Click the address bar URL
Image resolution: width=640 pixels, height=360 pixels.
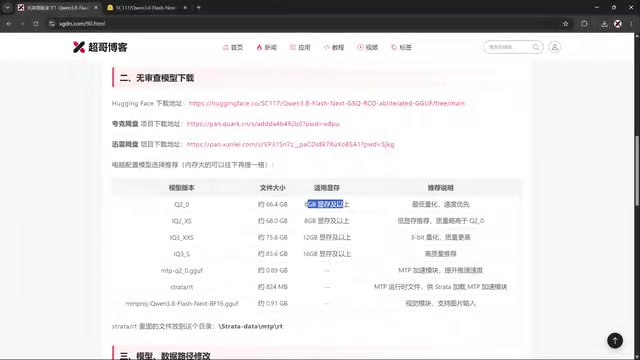82,24
